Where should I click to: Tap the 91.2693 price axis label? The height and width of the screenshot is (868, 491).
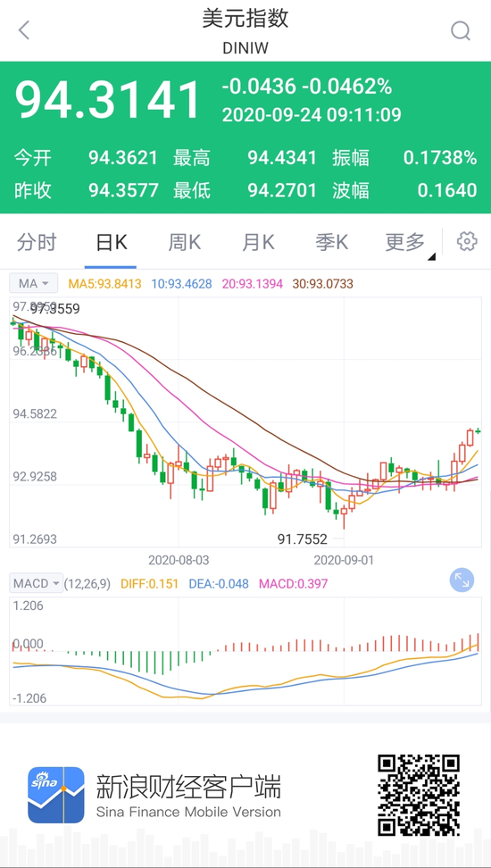coord(34,538)
